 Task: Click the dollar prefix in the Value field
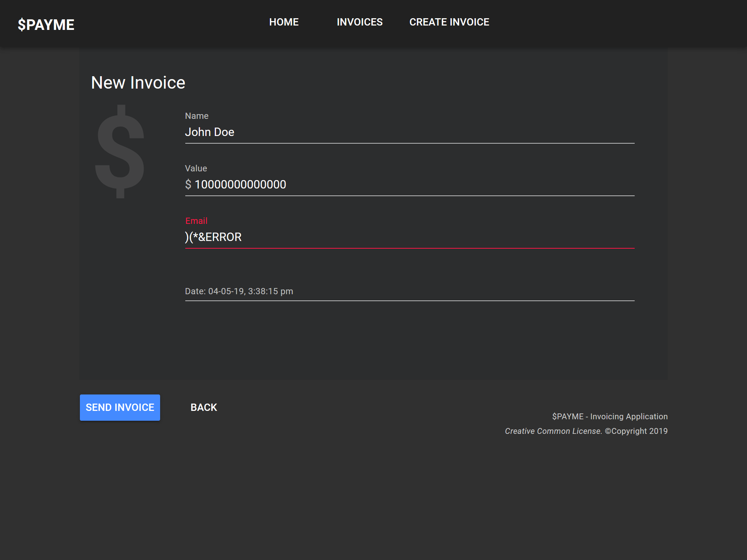point(188,184)
